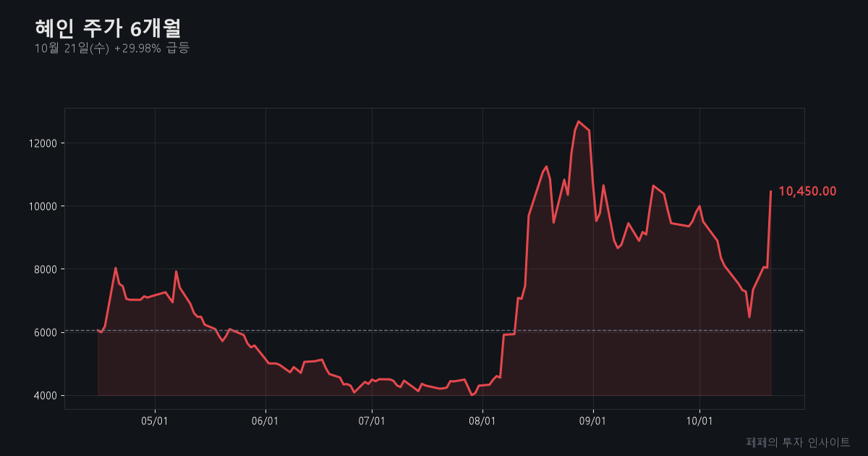Click the x-axis date "08/01"
Image resolution: width=868 pixels, height=456 pixels.
[x=482, y=421]
